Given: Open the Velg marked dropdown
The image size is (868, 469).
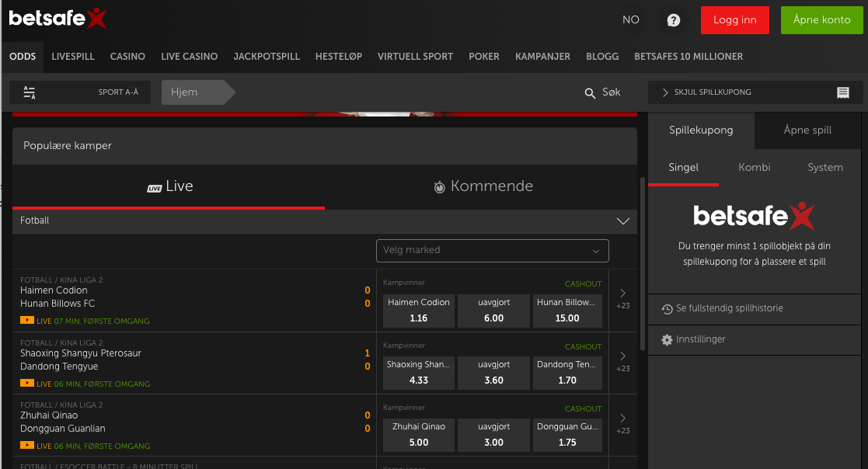Looking at the screenshot, I should coord(492,251).
